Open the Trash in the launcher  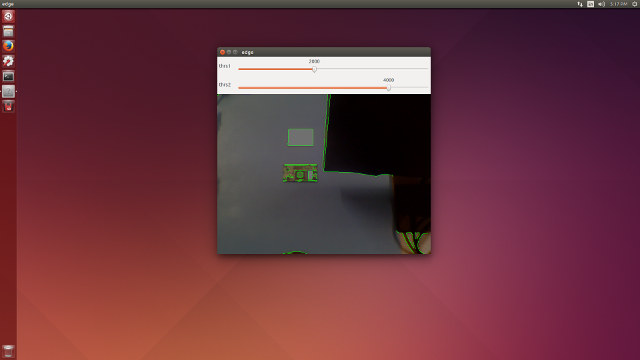(x=8, y=351)
